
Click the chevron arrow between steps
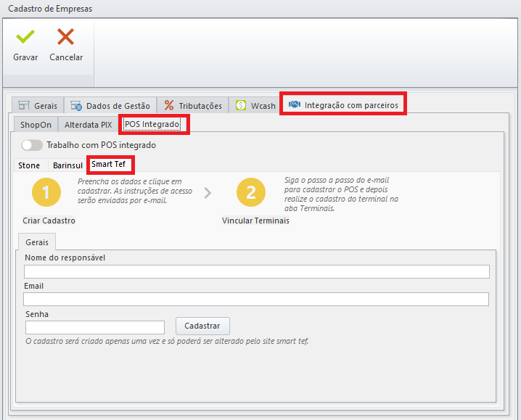pos(208,193)
